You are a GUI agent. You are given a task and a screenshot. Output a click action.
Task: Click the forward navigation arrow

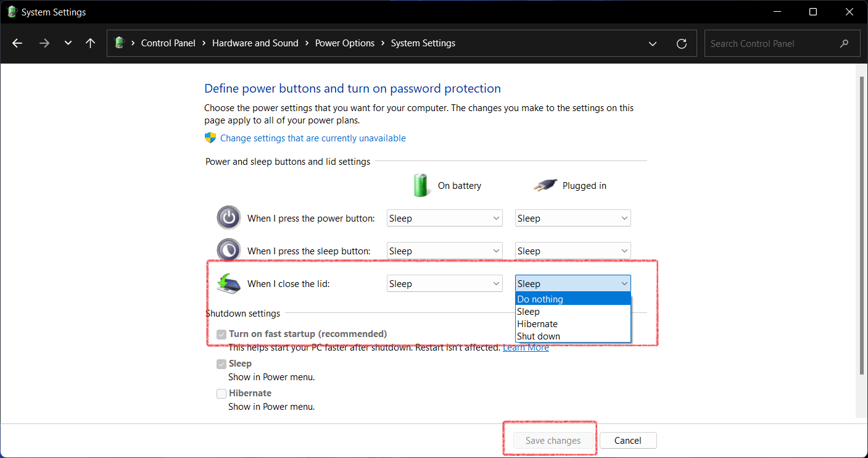[44, 43]
